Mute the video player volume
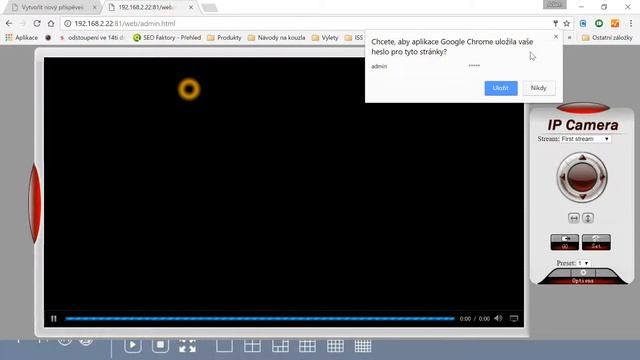This screenshot has height=360, width=640. click(498, 318)
